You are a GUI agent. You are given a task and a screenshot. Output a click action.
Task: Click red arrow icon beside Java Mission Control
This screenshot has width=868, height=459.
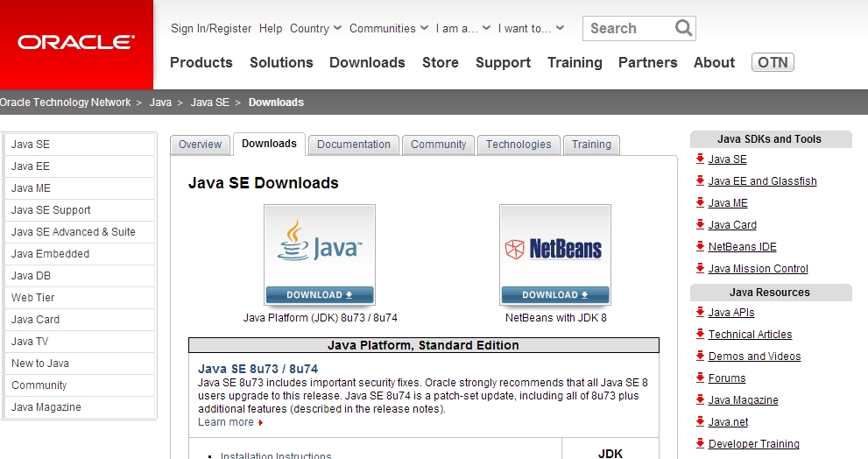700,268
